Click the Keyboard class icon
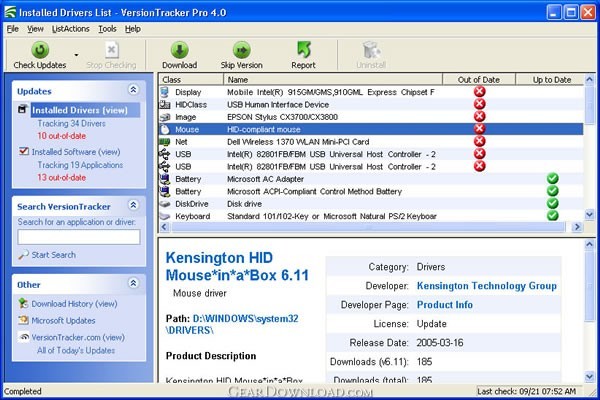Image resolution: width=600 pixels, height=400 pixels. [165, 217]
